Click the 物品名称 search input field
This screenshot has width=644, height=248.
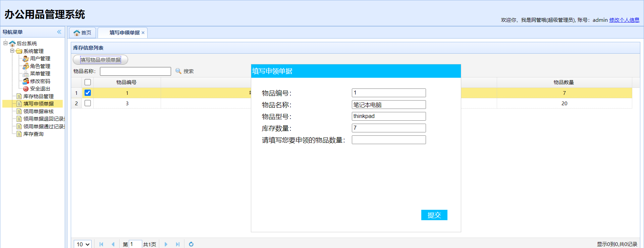pos(136,71)
